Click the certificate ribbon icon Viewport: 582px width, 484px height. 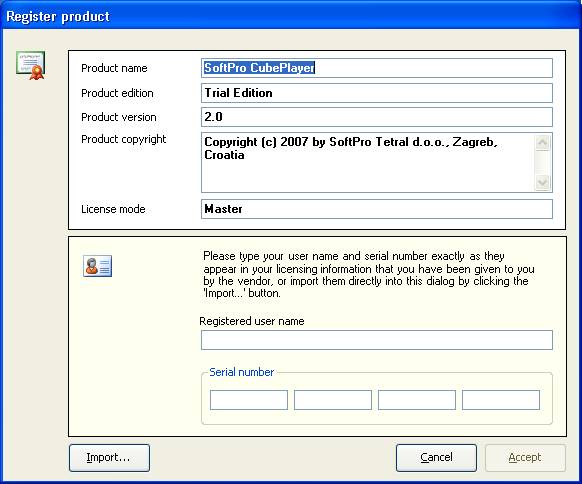[x=30, y=65]
